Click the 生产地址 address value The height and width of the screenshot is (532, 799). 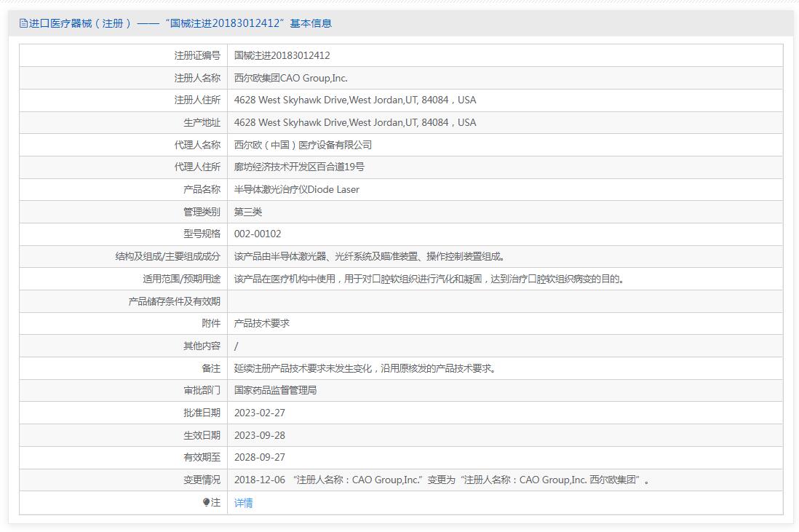(x=354, y=122)
